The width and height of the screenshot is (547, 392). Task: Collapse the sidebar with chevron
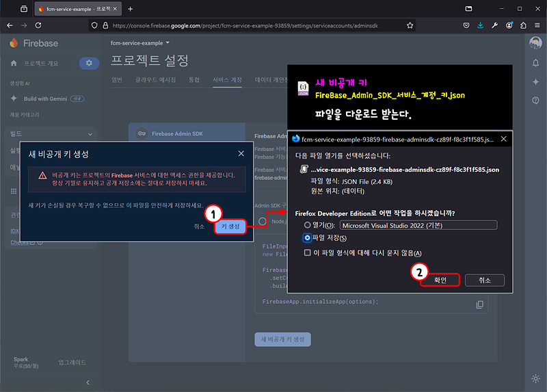[x=88, y=382]
